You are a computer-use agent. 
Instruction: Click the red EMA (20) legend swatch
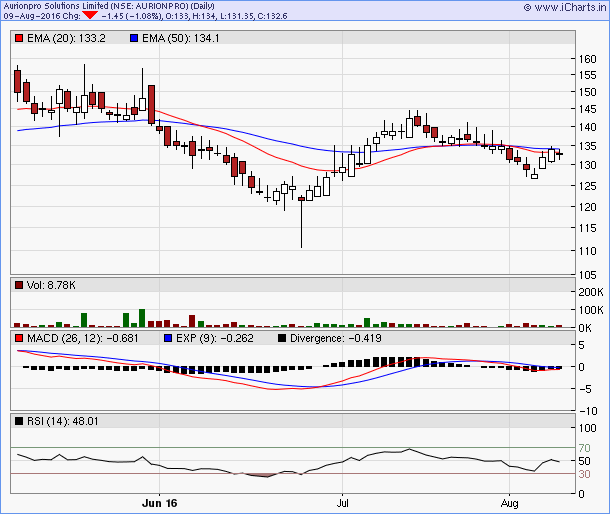tap(19, 38)
